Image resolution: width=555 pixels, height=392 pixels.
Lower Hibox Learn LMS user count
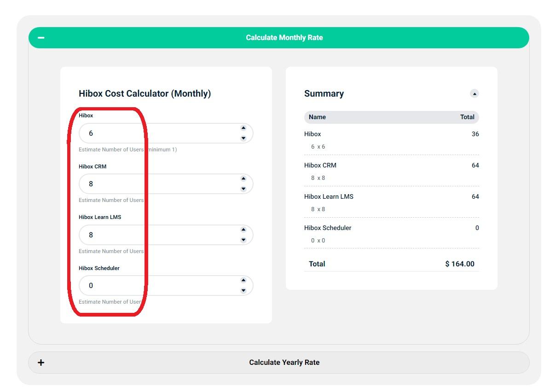243,240
